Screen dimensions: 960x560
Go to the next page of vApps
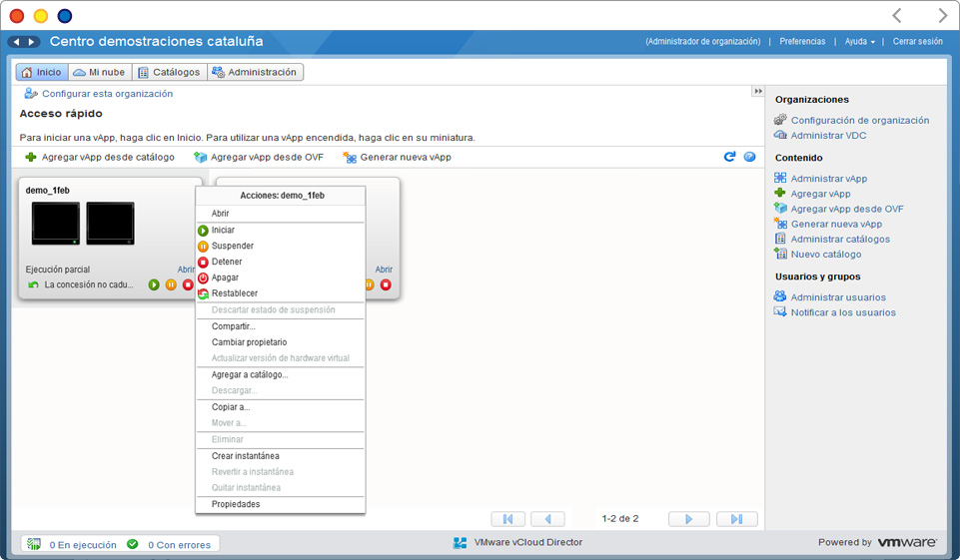[688, 519]
